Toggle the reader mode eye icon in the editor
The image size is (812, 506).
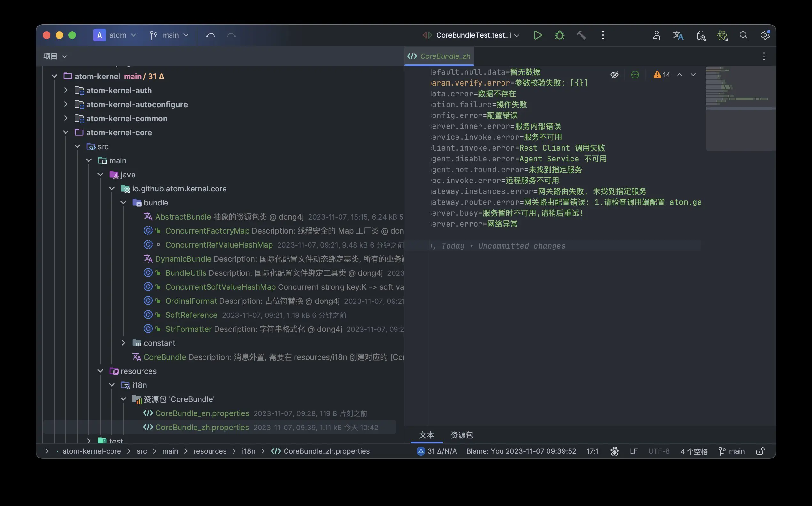tap(614, 75)
